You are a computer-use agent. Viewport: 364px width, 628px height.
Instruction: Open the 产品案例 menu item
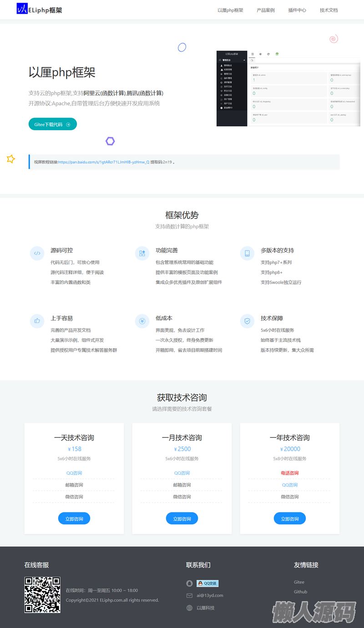(x=266, y=10)
